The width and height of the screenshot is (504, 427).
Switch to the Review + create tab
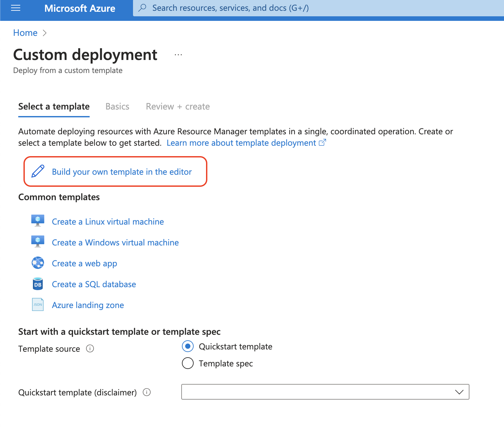click(x=177, y=106)
